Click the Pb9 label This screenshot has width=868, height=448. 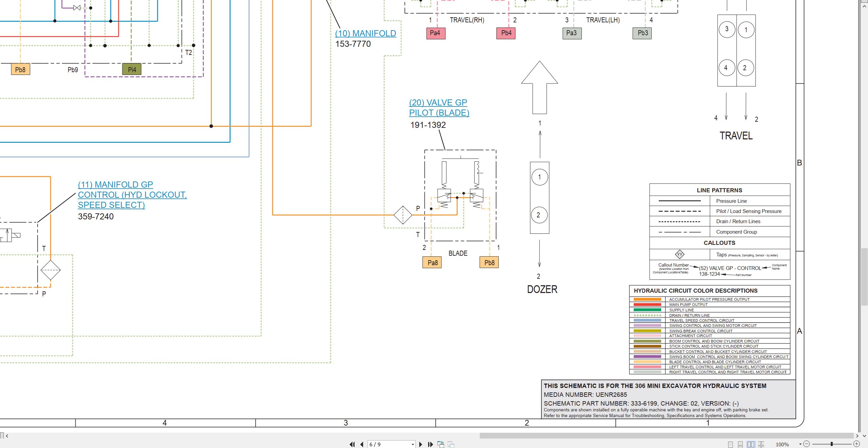73,70
